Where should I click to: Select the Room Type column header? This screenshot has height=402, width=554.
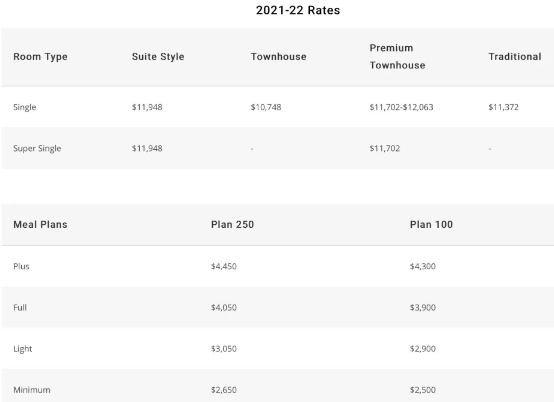pos(40,57)
